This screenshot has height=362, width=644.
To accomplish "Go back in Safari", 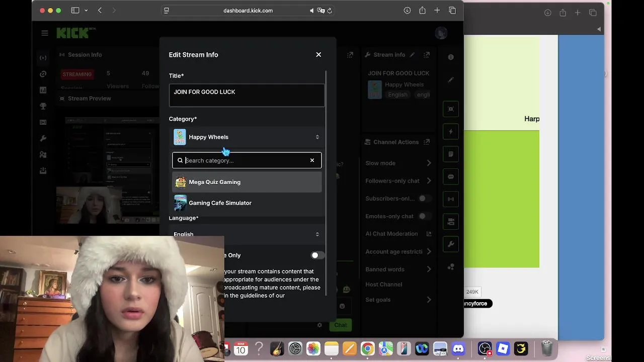I will point(100,11).
